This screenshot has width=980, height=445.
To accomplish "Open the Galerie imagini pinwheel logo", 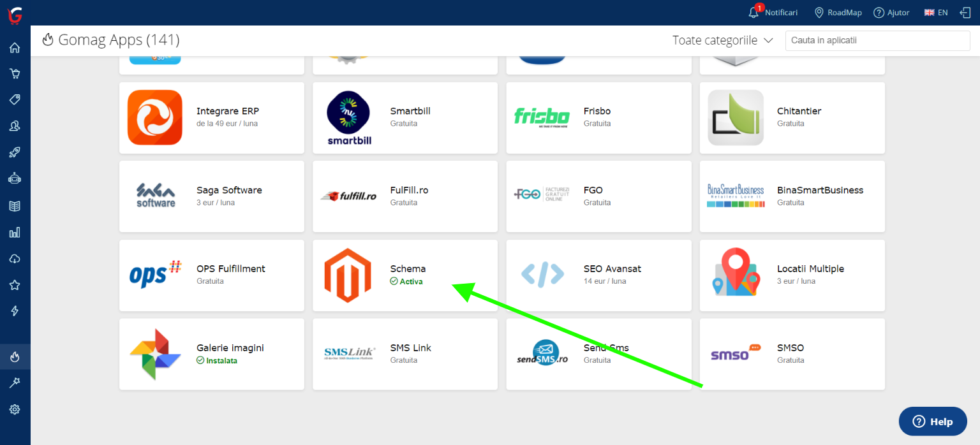I will click(154, 354).
